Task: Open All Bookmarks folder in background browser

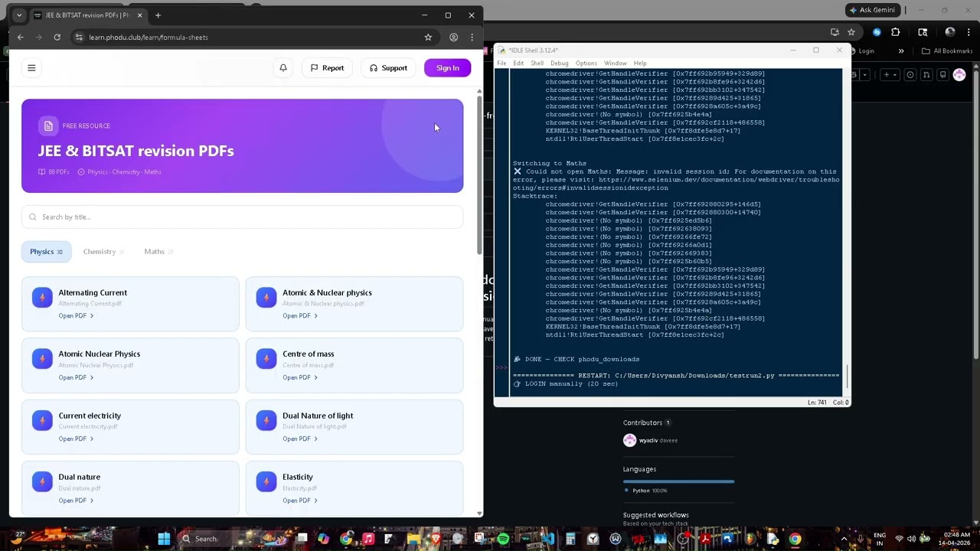Action: (x=948, y=51)
